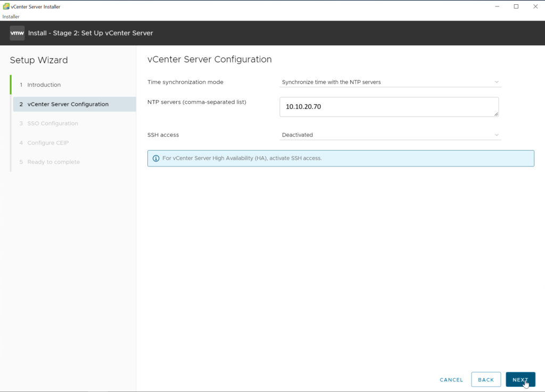Select the SSO Configuration step

pos(52,123)
